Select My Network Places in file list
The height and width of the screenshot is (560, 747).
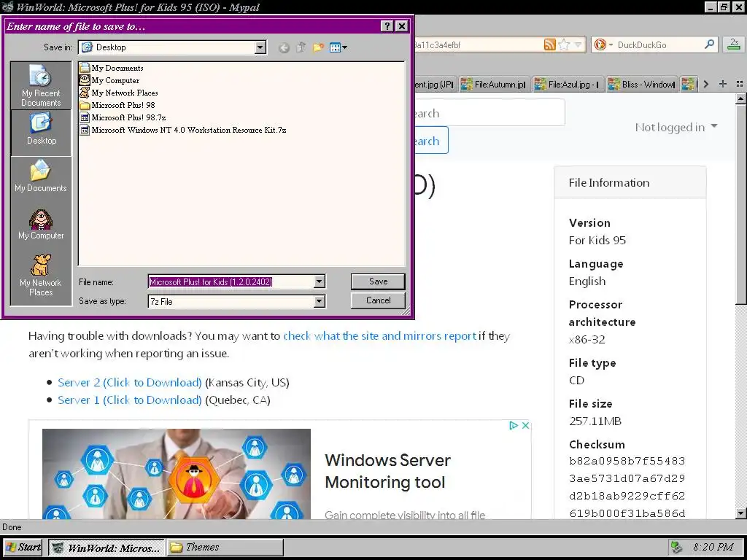119,93
